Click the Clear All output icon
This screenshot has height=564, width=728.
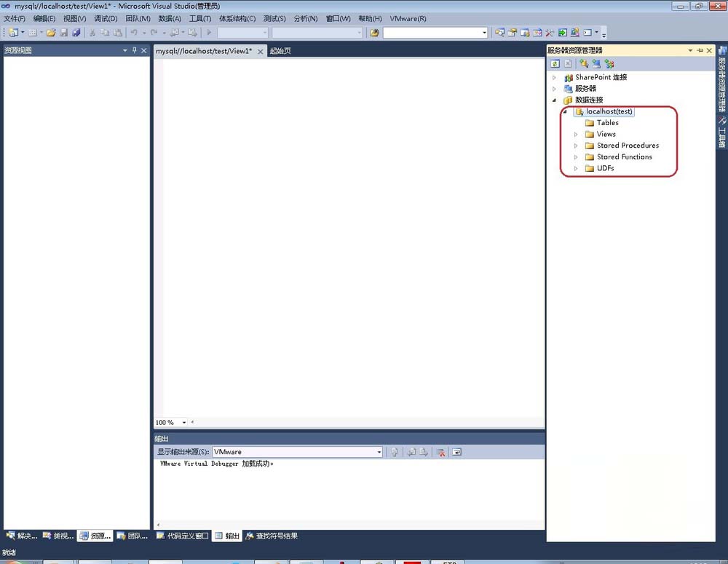coord(440,452)
